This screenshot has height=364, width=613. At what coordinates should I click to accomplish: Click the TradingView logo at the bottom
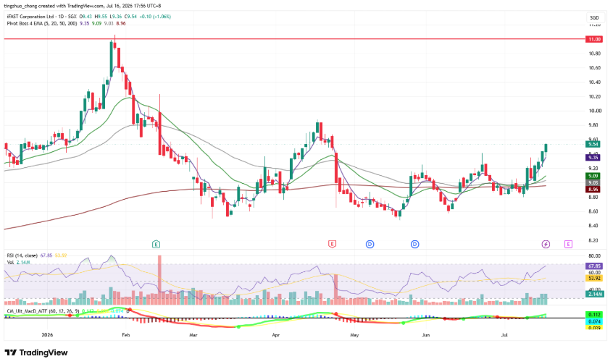click(36, 352)
